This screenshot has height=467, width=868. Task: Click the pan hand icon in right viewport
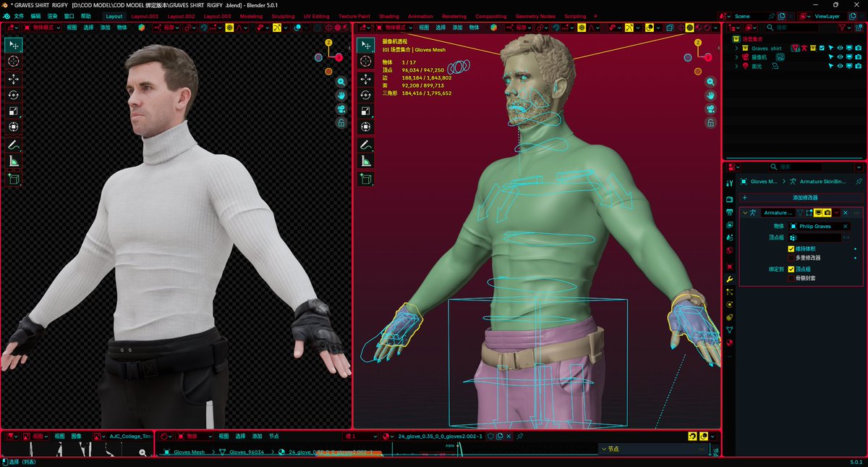point(711,96)
